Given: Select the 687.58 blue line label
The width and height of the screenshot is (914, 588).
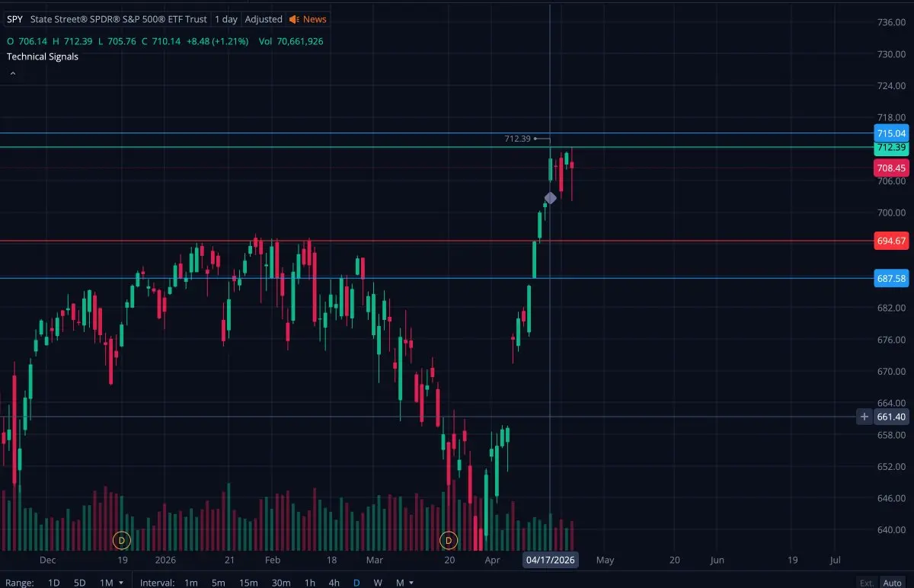Looking at the screenshot, I should (891, 279).
